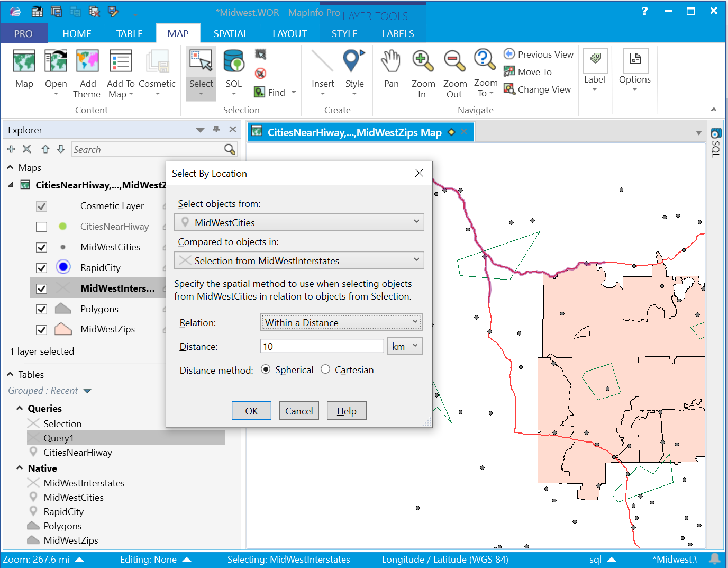Open the 'Select objects from' dropdown
This screenshot has width=728, height=568.
pyautogui.click(x=299, y=222)
